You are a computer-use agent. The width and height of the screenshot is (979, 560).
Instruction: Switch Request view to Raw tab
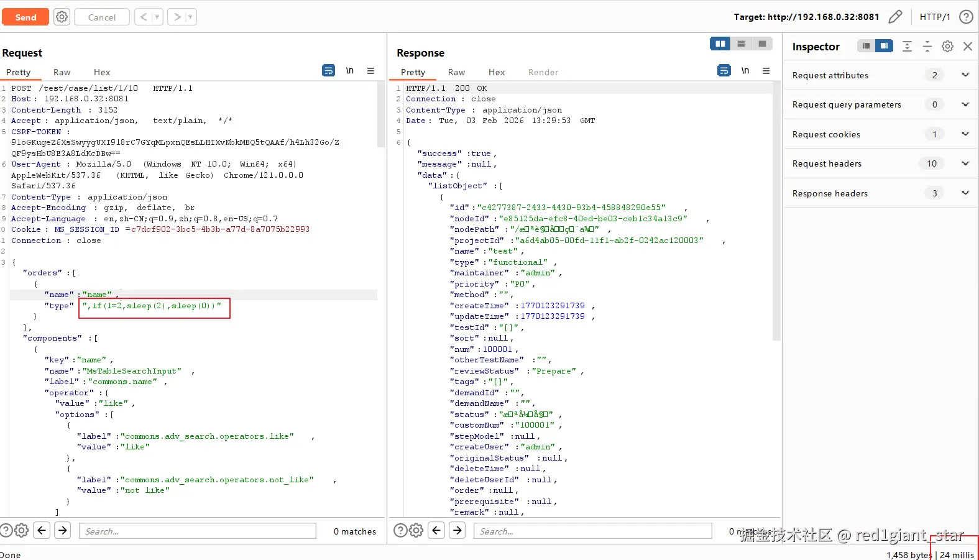62,72
